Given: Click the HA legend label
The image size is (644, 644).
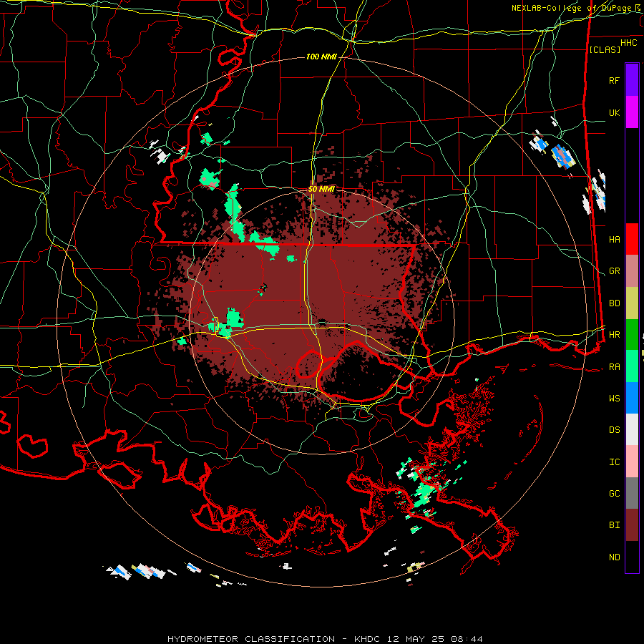Looking at the screenshot, I should 615,239.
